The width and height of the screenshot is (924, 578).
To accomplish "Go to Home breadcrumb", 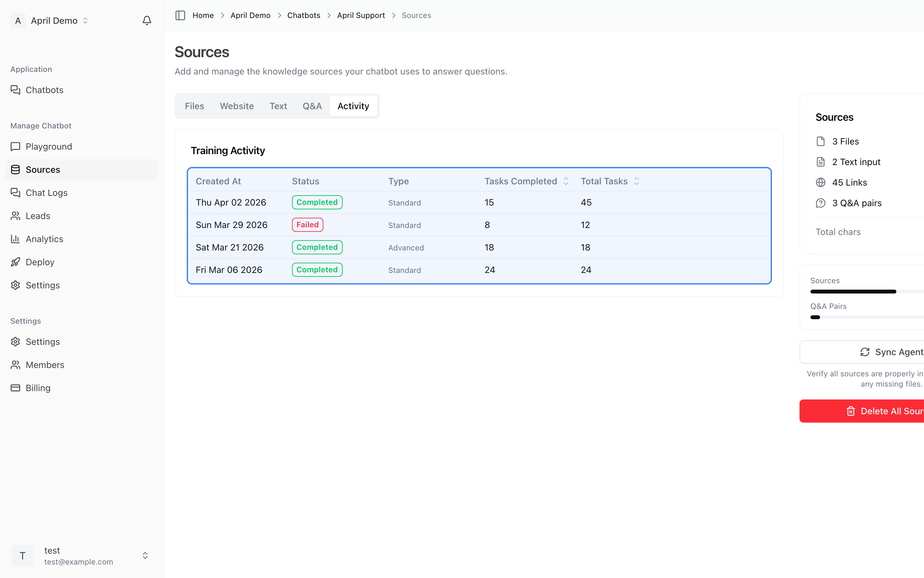I will click(x=203, y=15).
